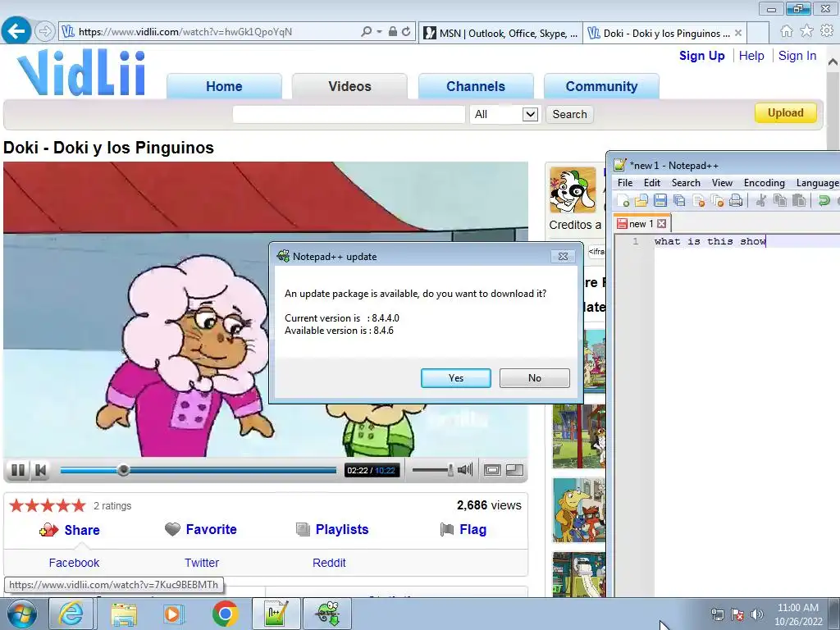Click the gray Flag icon
The width and height of the screenshot is (840, 630).
(x=447, y=529)
